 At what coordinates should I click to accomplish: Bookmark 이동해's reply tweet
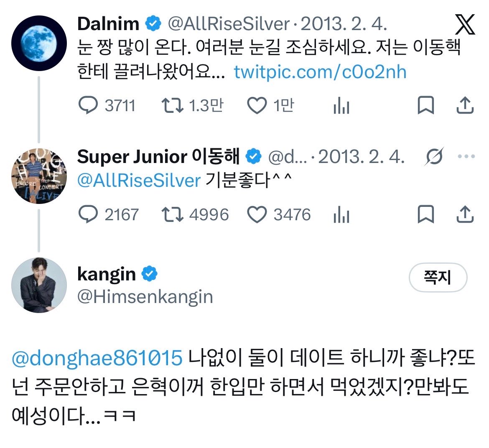coord(426,214)
